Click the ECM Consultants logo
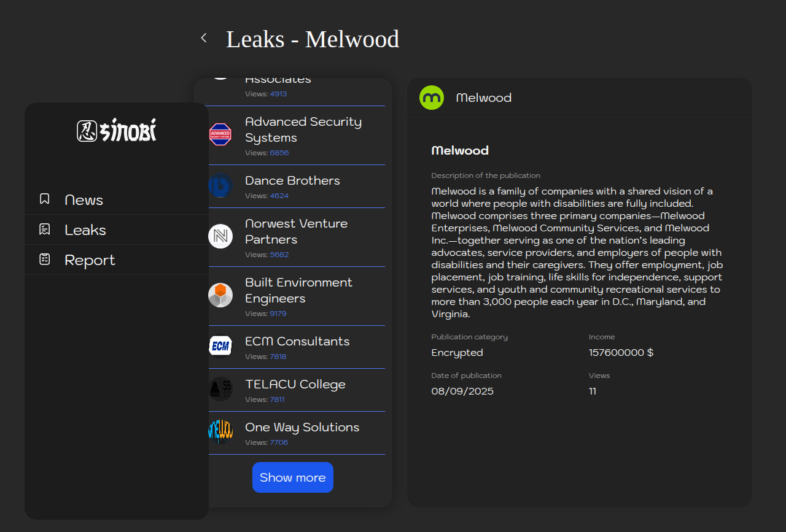786x532 pixels. (x=220, y=346)
